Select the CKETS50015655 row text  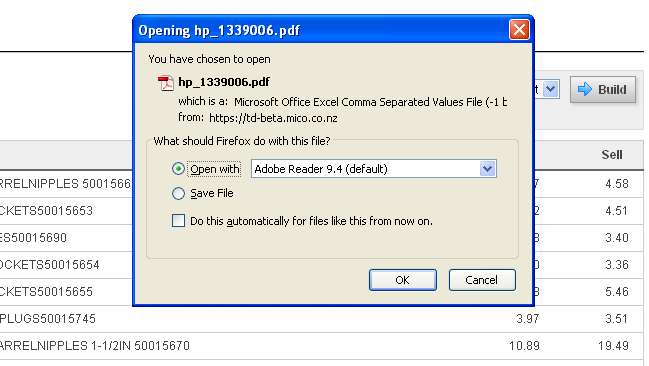46,292
